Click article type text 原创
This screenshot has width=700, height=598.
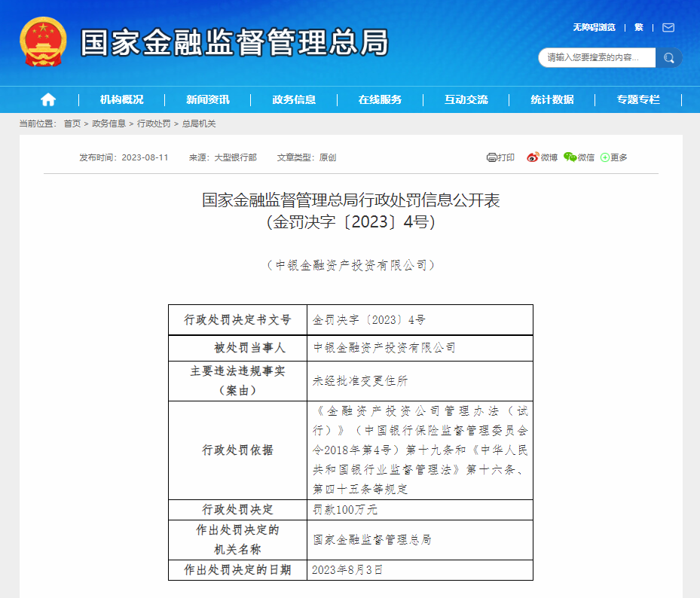pos(328,157)
